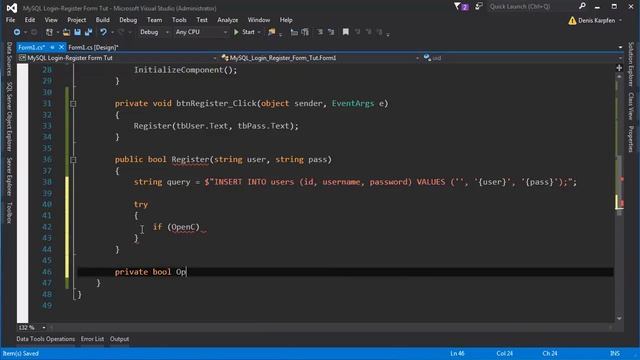Image resolution: width=640 pixels, height=360 pixels.
Task: Click the Decrease Indent icon
Action: coord(320,32)
